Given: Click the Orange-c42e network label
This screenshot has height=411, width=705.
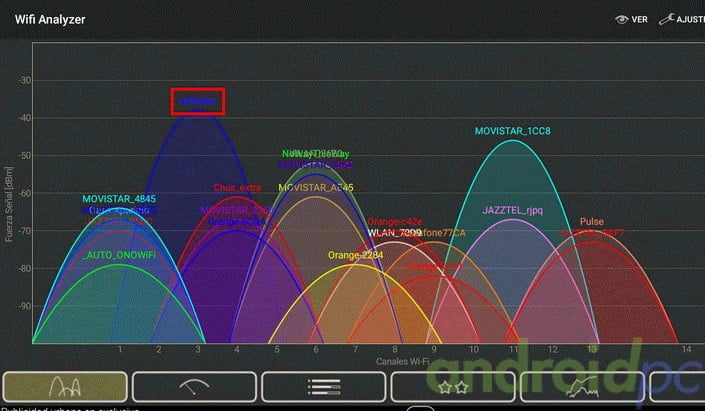Looking at the screenshot, I should click(x=394, y=221).
